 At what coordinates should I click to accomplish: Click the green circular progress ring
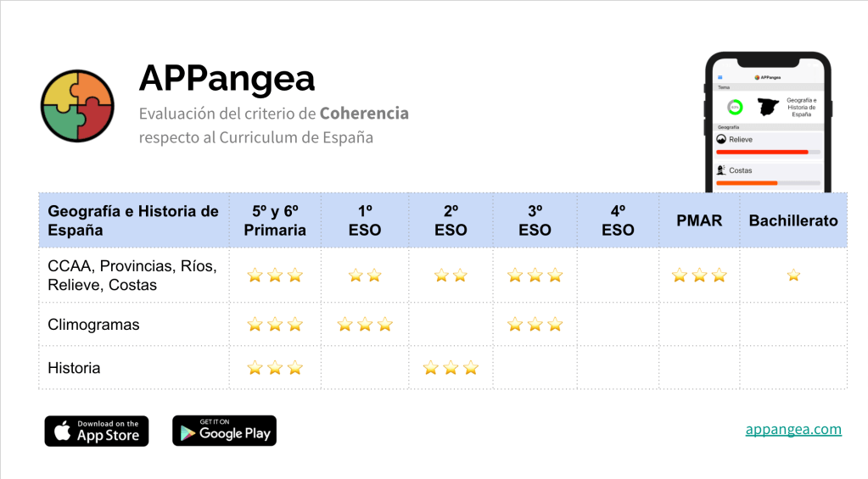[735, 108]
